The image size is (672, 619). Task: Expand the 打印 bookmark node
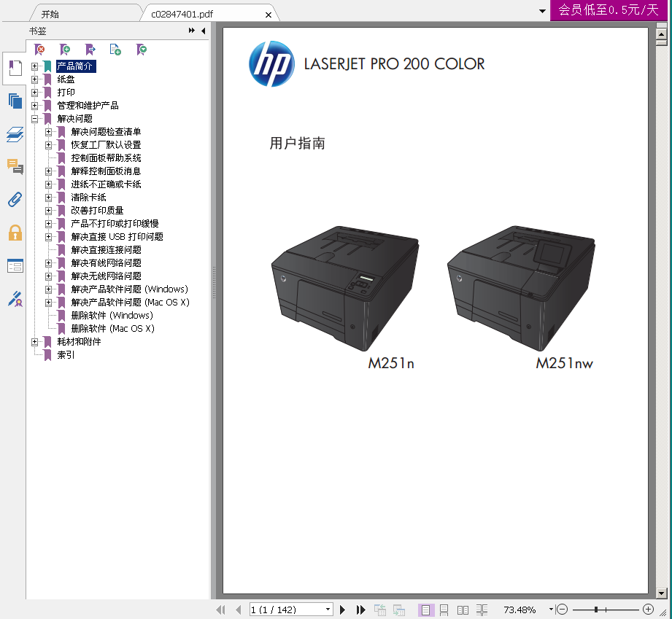pos(35,93)
